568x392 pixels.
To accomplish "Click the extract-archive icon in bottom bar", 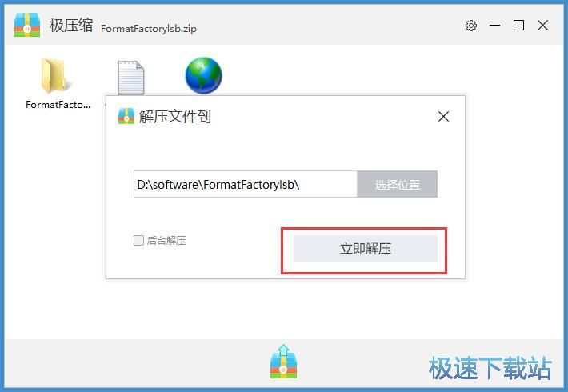I will (x=284, y=362).
